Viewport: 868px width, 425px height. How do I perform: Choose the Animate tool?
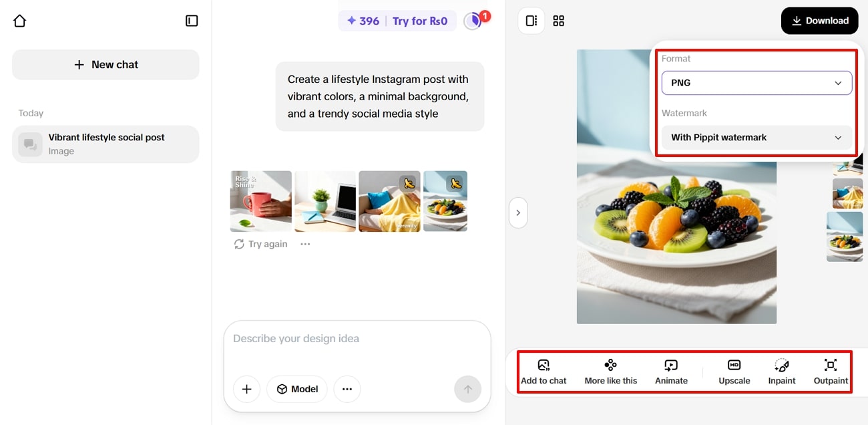pos(671,372)
